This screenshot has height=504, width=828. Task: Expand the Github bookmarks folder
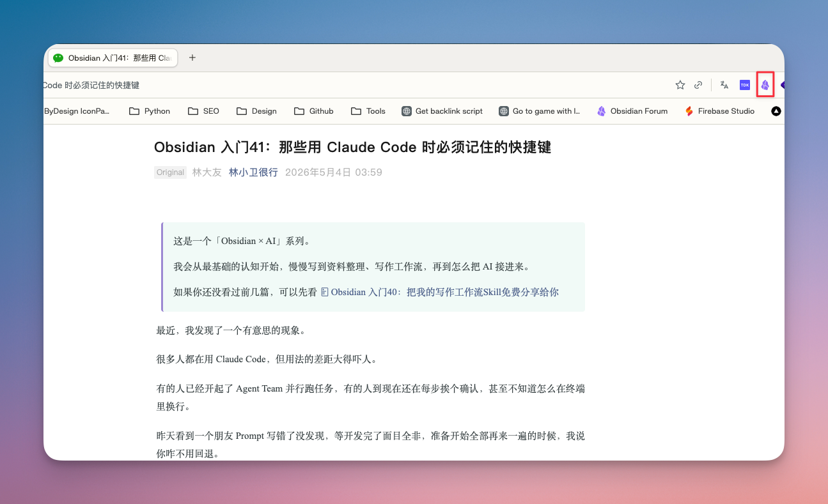click(314, 111)
